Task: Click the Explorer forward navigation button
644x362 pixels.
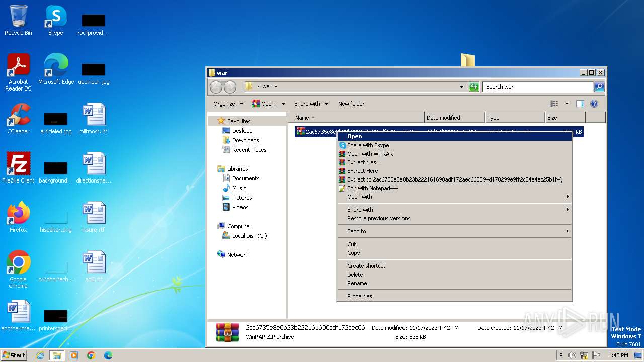Action: (x=230, y=87)
